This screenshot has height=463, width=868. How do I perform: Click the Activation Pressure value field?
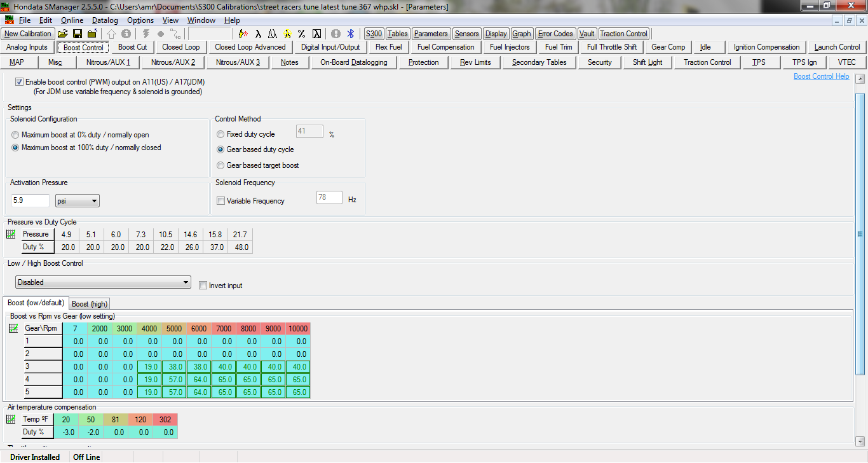point(30,201)
